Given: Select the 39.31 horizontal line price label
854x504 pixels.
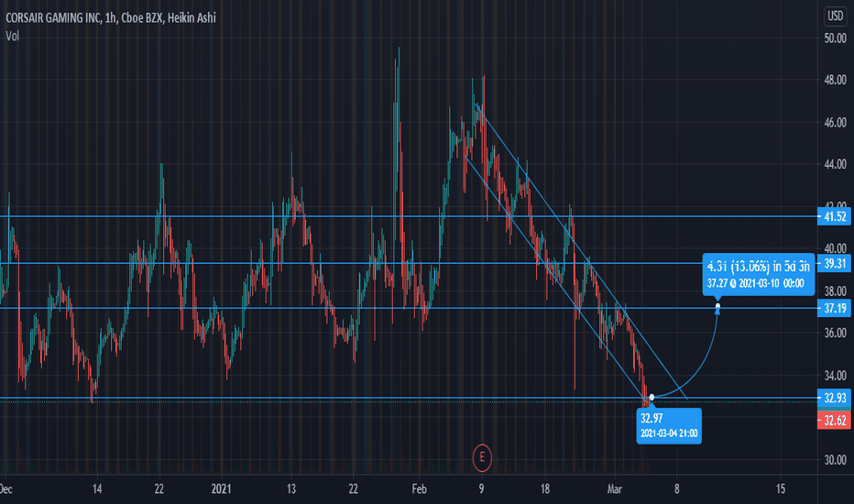Looking at the screenshot, I should pos(835,264).
